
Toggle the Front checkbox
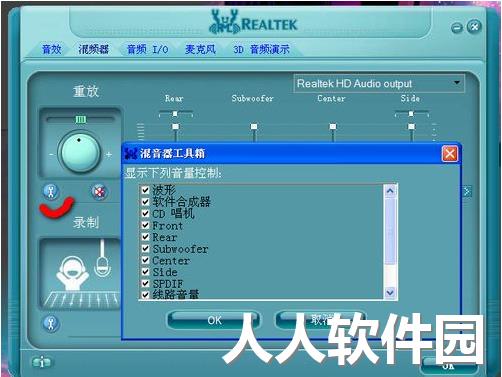pos(145,225)
